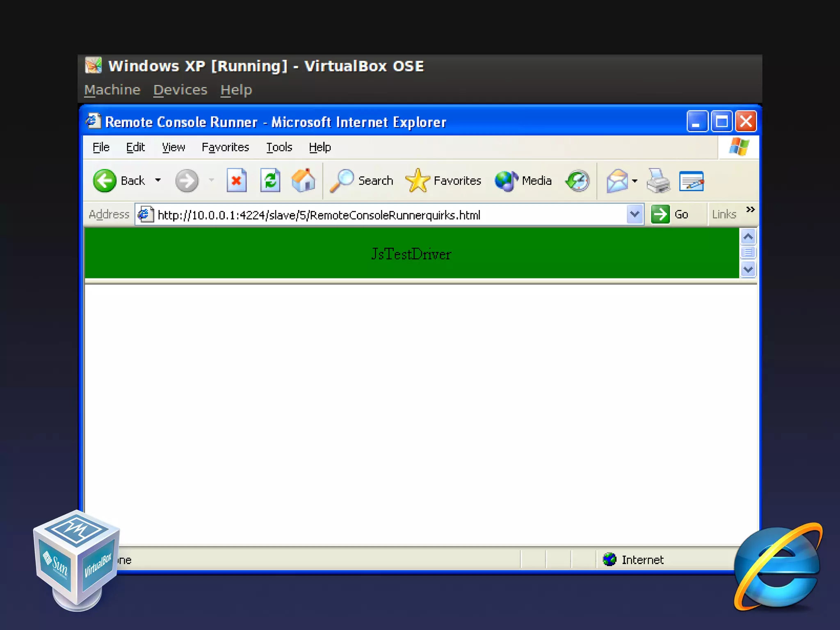Open the address bar URL dropdown
The width and height of the screenshot is (840, 630).
tap(635, 214)
